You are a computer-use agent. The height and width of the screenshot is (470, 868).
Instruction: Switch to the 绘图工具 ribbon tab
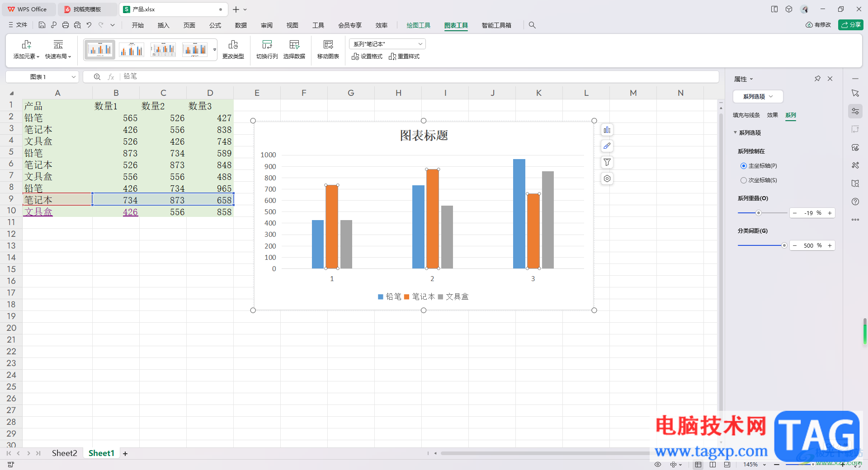418,25
